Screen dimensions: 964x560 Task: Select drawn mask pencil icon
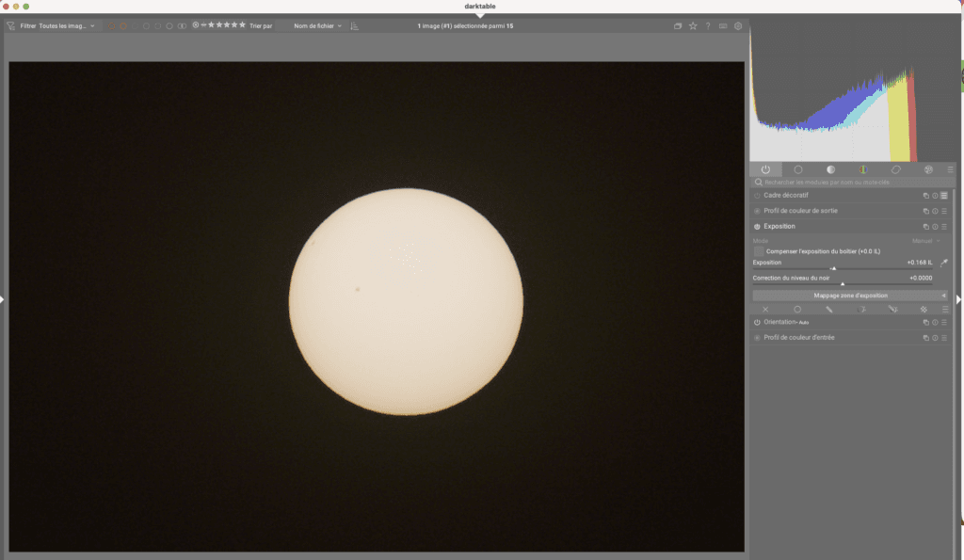[x=828, y=310]
